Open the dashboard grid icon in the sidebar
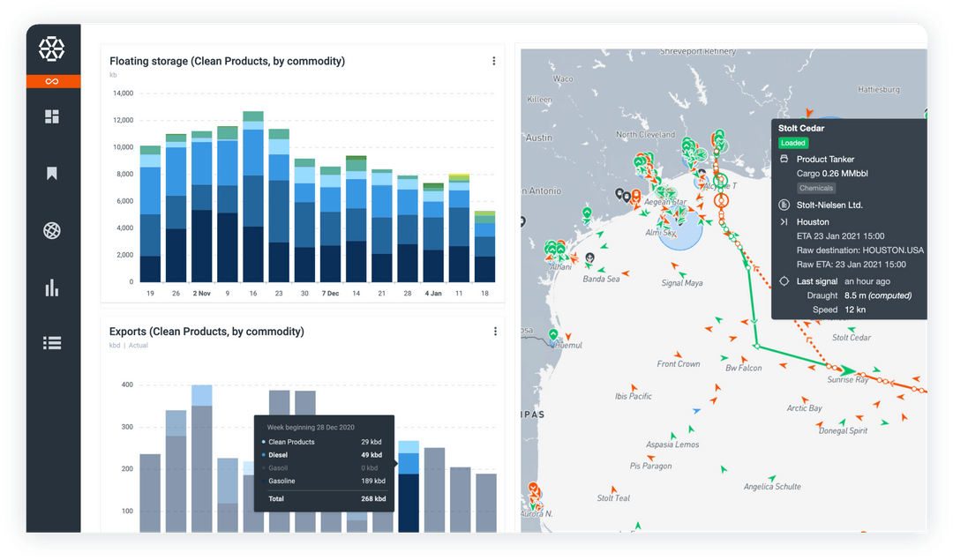This screenshot has width=953, height=560. 53,116
